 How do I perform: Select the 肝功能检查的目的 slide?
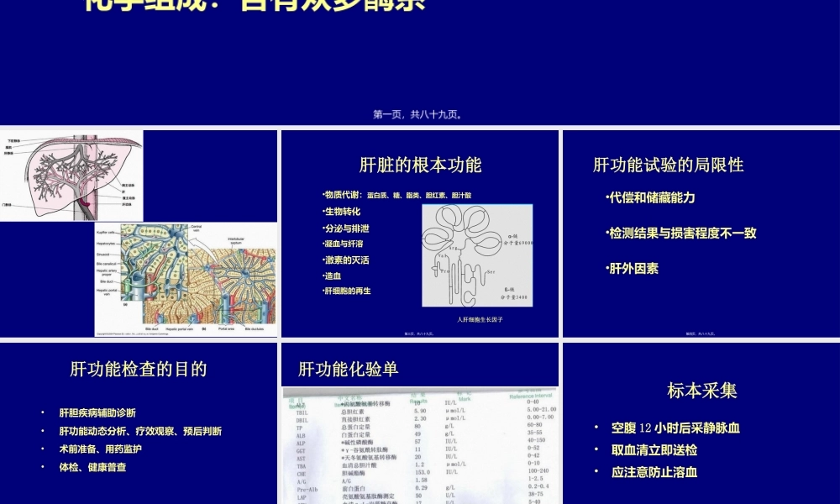139,369
